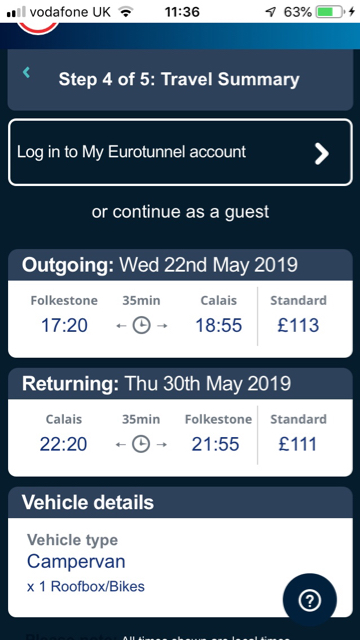Tap the outgoing journey clock icon
Screen dimensions: 360x640
(141, 325)
